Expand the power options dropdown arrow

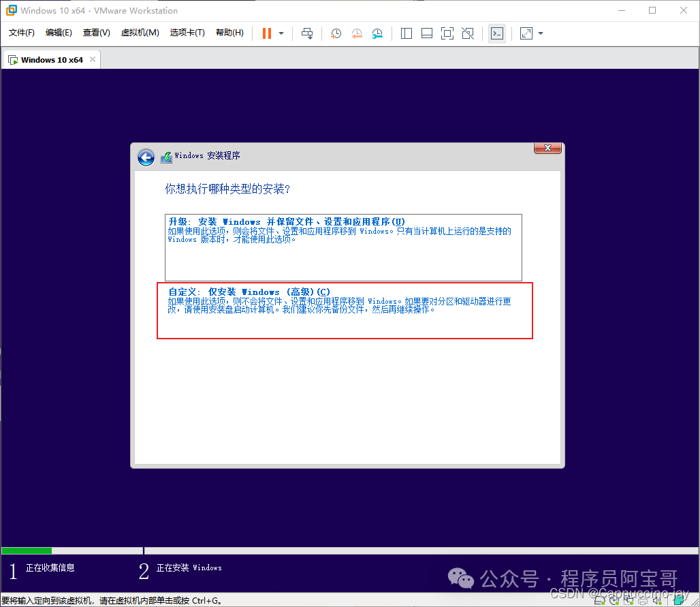pyautogui.click(x=281, y=33)
